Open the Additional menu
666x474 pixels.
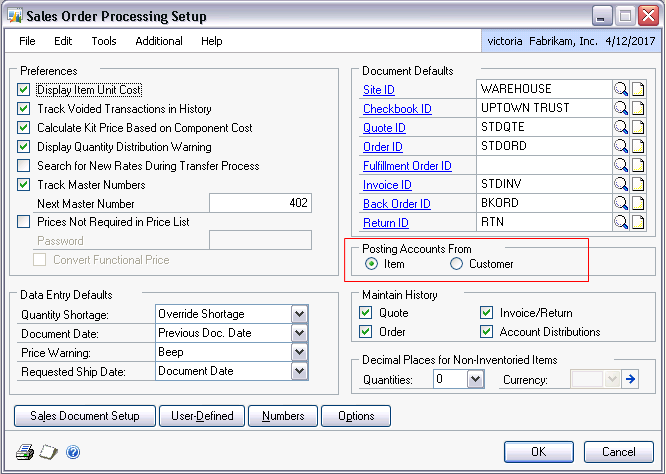coord(159,41)
